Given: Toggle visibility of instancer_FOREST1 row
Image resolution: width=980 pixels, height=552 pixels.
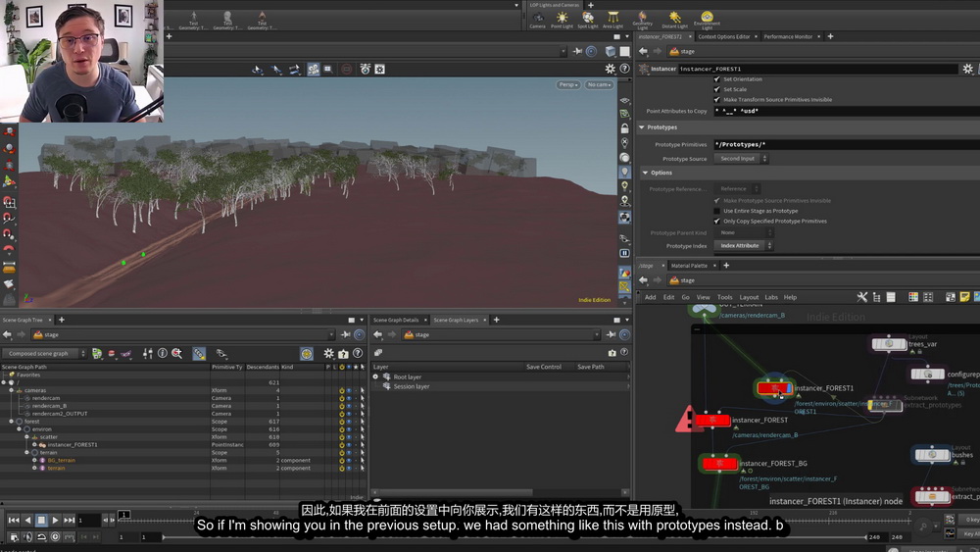Looking at the screenshot, I should (x=349, y=444).
